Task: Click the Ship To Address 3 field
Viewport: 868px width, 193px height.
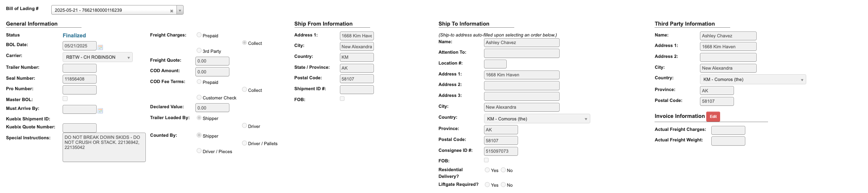Action: tap(522, 96)
